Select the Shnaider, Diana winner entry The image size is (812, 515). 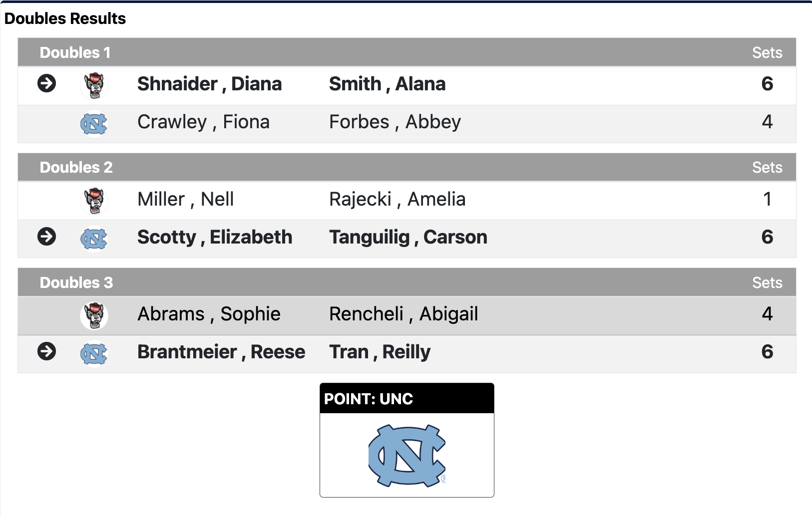coord(210,85)
